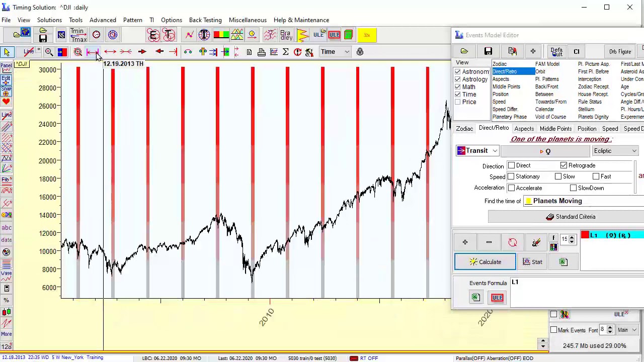Enable the Mark Events checkbox
644x362 pixels.
tap(553, 330)
